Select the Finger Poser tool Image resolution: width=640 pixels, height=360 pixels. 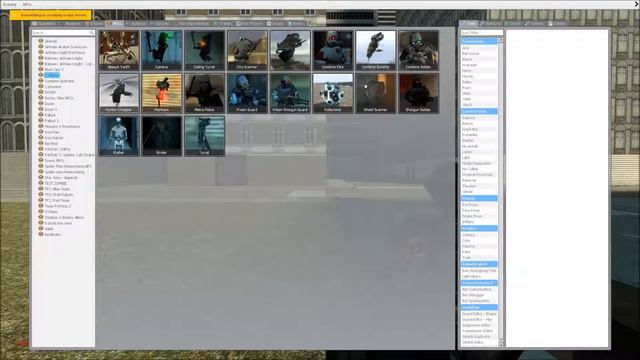[479, 216]
